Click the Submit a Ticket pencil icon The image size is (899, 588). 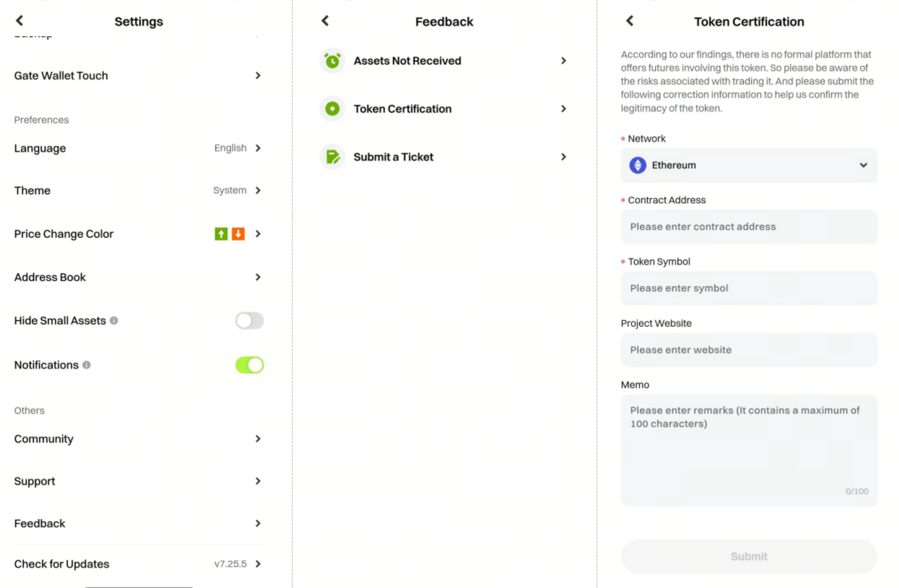coord(332,157)
